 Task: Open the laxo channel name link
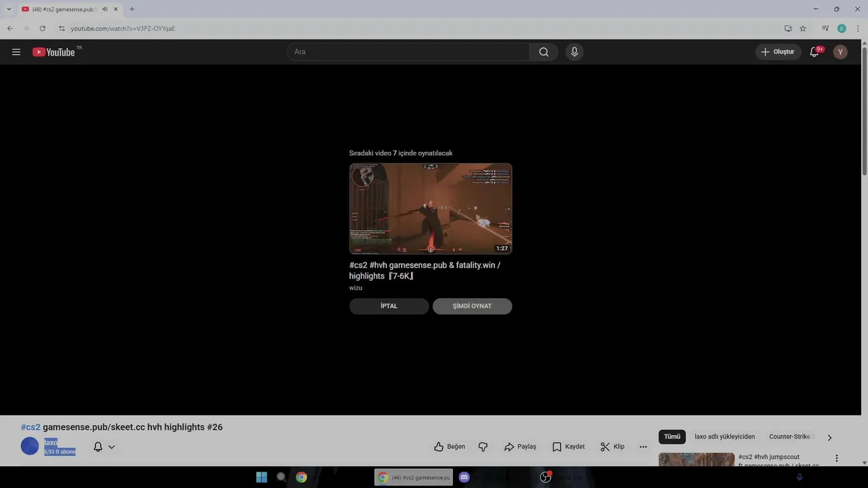51,443
